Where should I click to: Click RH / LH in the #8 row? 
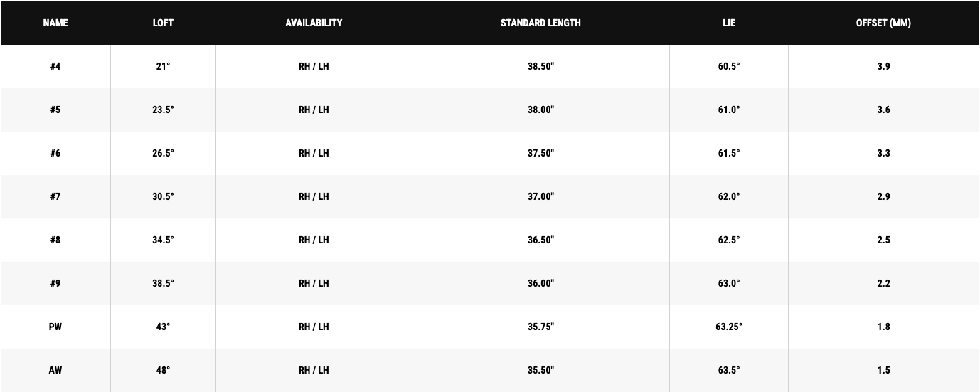point(314,240)
